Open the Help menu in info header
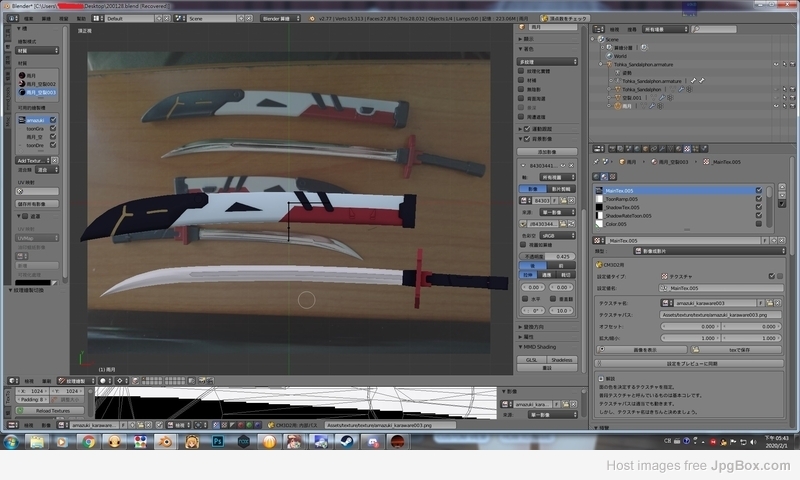 [81, 18]
